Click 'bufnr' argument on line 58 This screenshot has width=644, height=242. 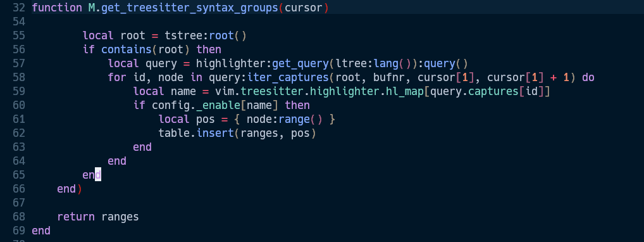click(389, 77)
